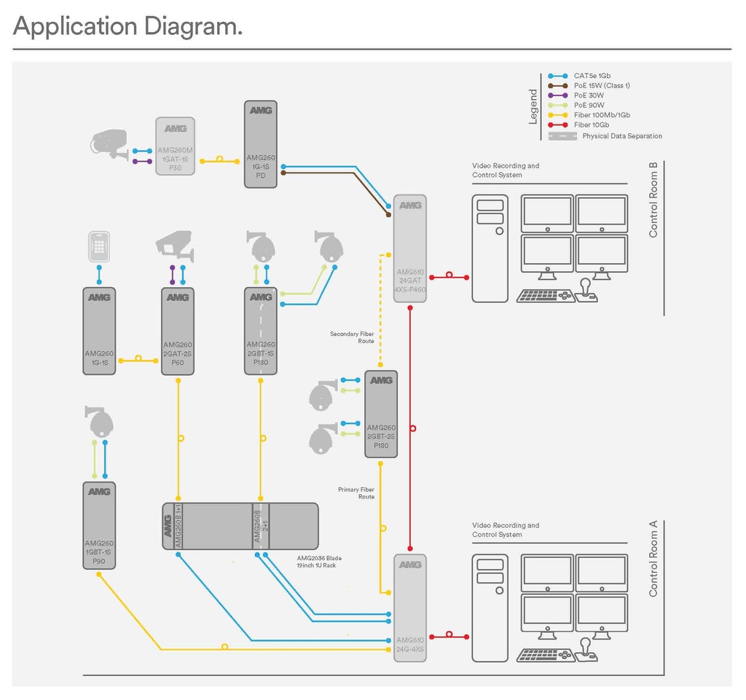746x700 pixels.
Task: Click the 'AMG2036 Blade 19inch 1U Rack' caption
Action: [x=319, y=562]
